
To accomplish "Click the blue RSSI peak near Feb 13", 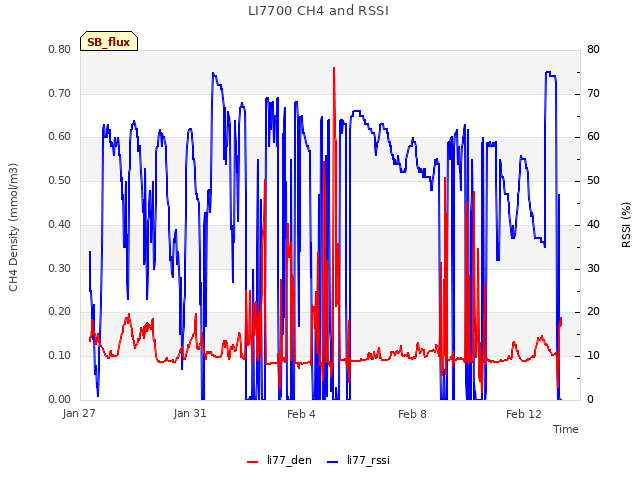I will pos(548,72).
